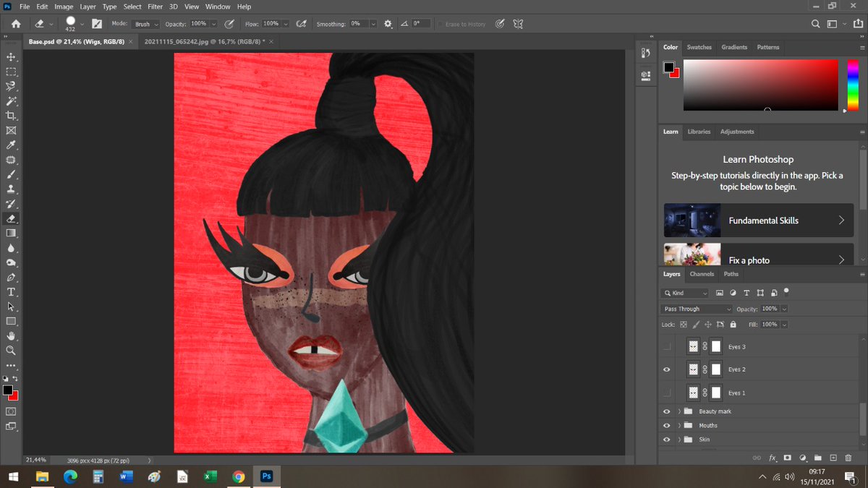The height and width of the screenshot is (488, 868).
Task: Select the Rectangular Marquee tool
Action: [x=11, y=72]
